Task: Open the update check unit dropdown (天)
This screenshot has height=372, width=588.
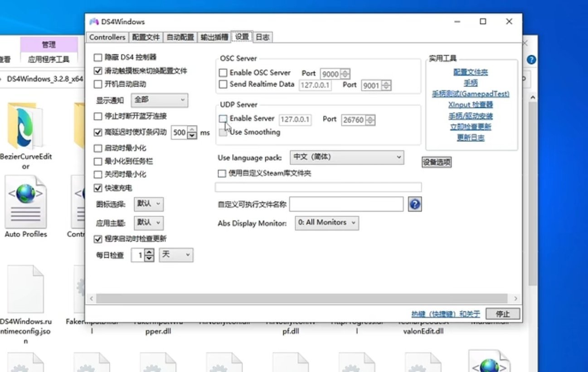Action: 176,255
